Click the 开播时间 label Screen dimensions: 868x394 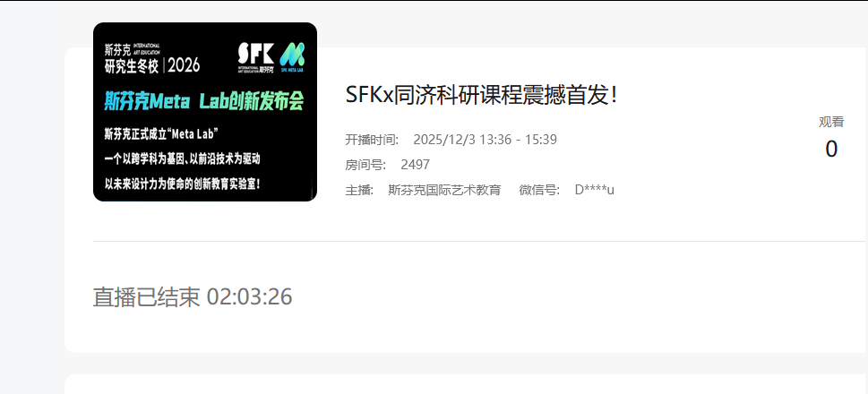[x=372, y=140]
